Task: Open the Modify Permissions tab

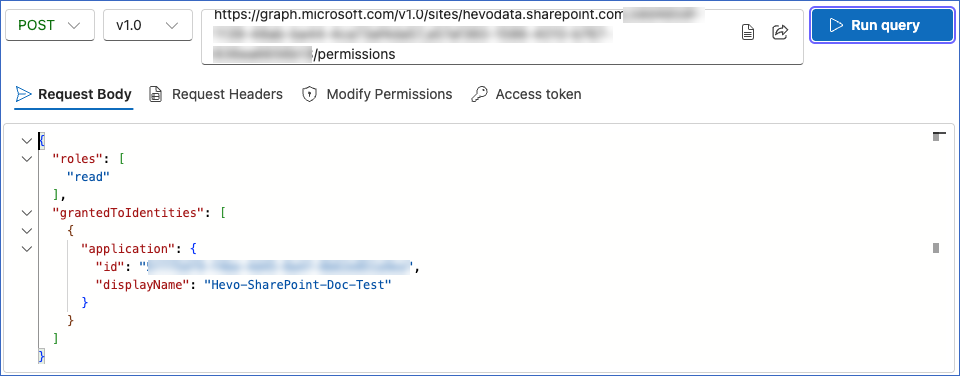Action: 377,94
